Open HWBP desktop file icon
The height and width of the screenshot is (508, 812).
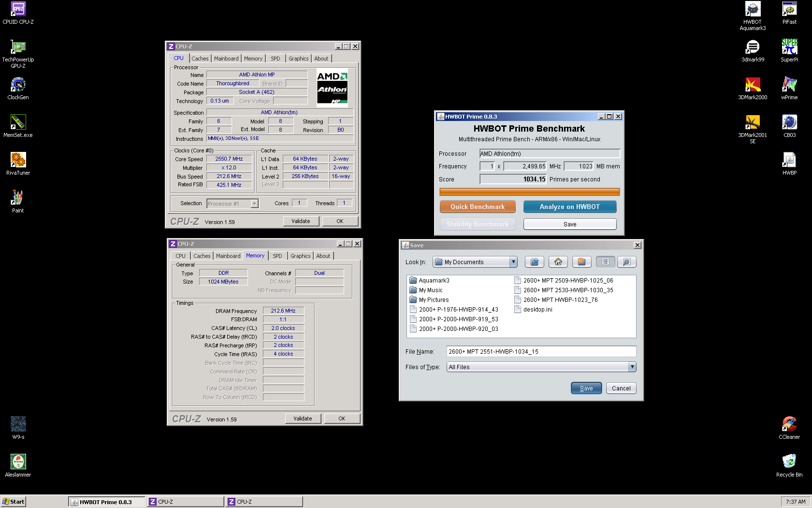[789, 164]
